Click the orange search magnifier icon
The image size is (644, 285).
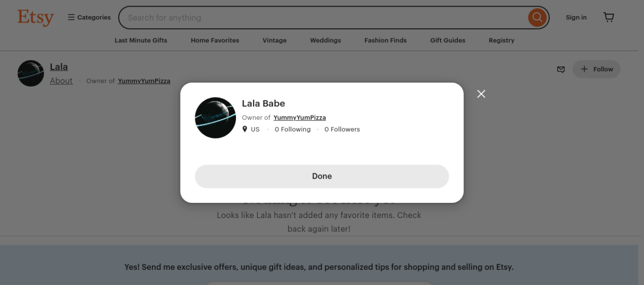[x=537, y=18]
